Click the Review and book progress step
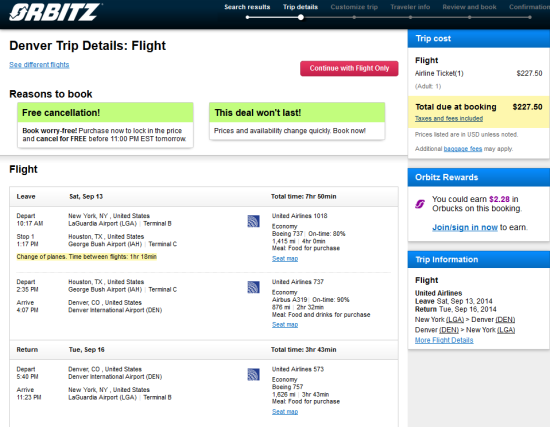The height and width of the screenshot is (427, 550). [x=469, y=7]
